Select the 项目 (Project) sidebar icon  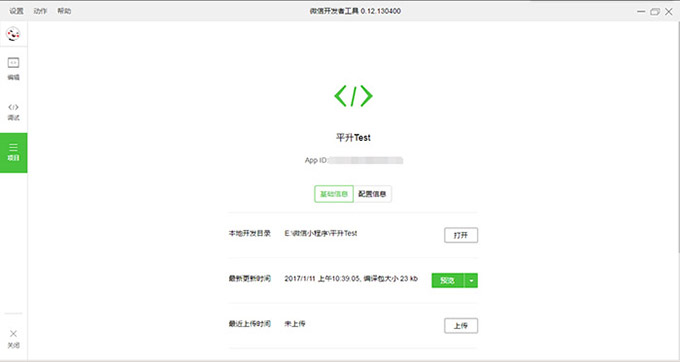13,153
